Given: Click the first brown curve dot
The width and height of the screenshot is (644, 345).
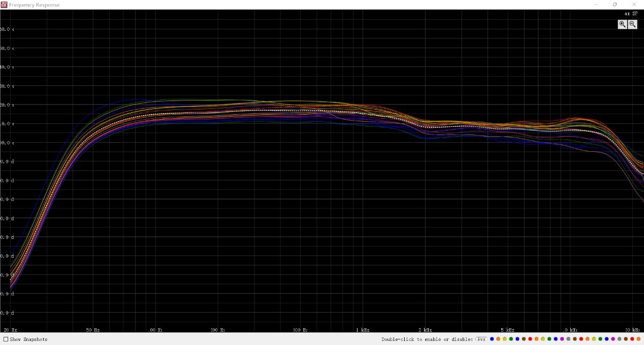Looking at the screenshot, I should pos(524,339).
